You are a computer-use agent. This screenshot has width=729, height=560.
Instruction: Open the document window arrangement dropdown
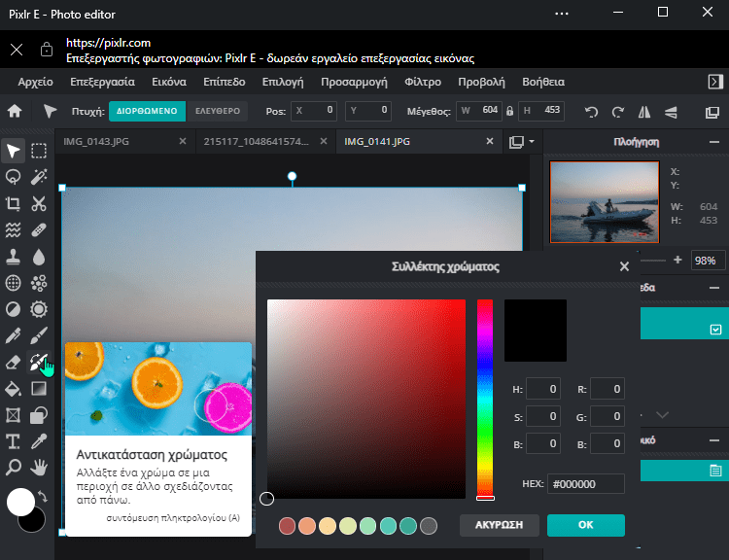(x=522, y=142)
